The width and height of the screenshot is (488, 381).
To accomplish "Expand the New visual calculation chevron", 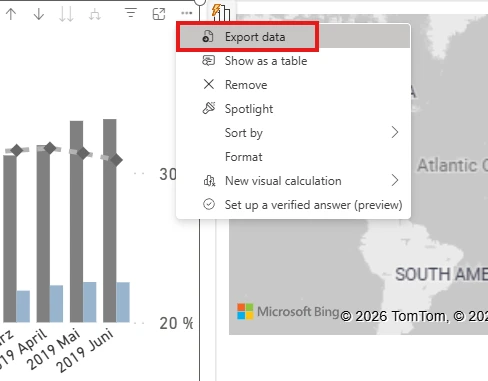I will click(395, 180).
